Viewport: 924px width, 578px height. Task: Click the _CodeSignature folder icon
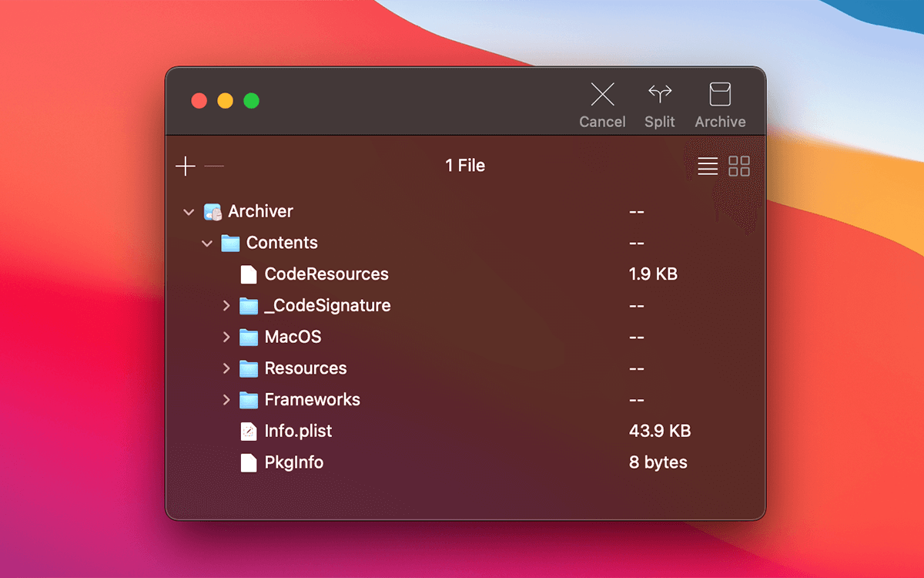coord(248,306)
